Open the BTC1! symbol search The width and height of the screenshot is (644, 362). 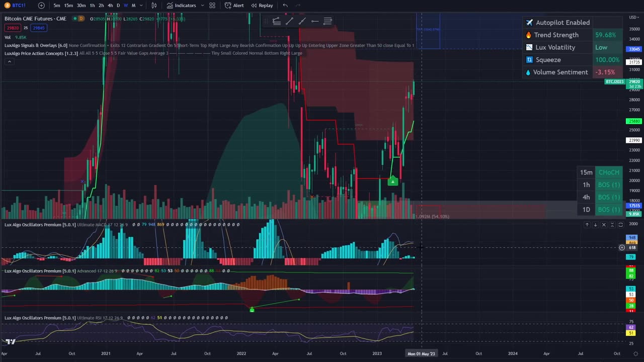[15, 6]
